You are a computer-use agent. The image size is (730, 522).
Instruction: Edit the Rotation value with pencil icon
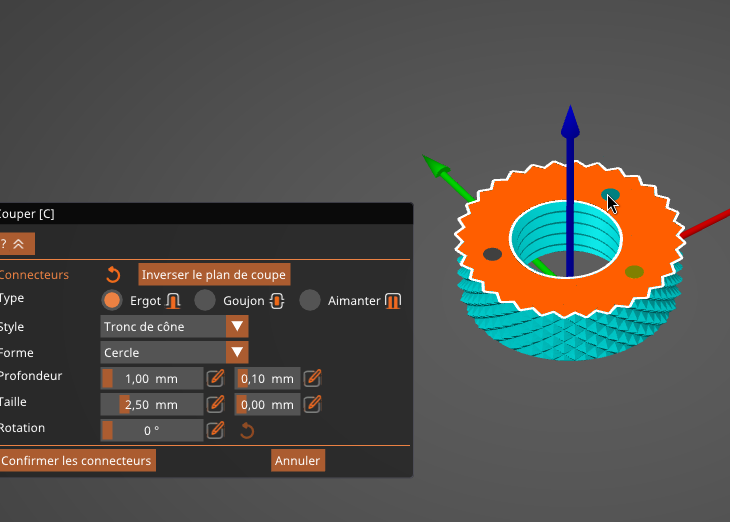tap(216, 430)
